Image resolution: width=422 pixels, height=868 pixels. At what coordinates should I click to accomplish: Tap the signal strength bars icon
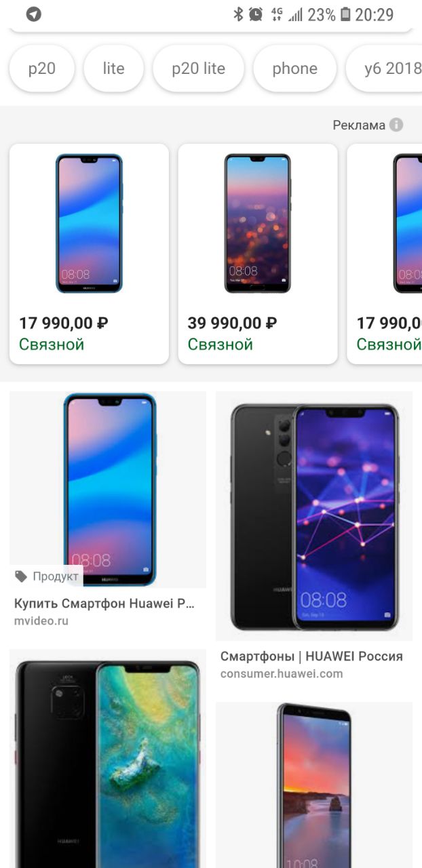click(x=295, y=15)
